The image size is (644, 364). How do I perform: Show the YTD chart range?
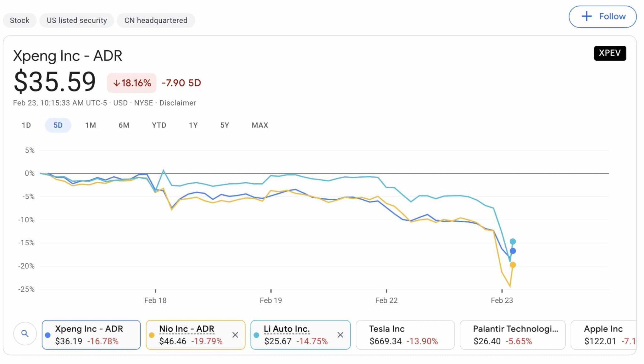tap(159, 125)
